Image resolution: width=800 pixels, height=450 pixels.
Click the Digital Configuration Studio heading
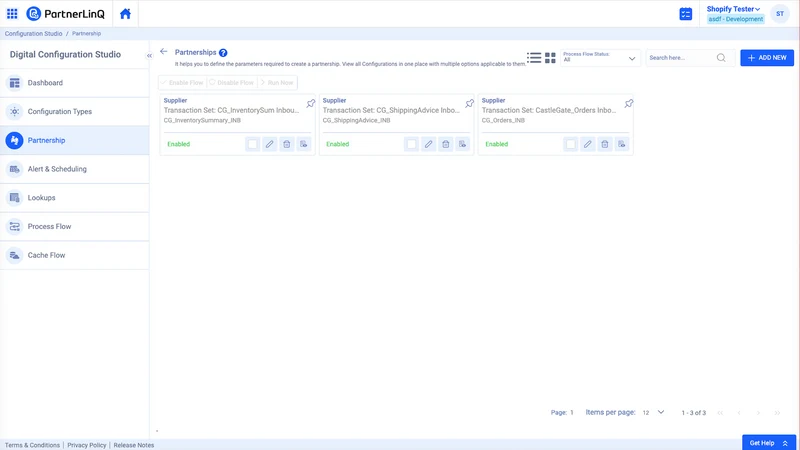[x=65, y=55]
